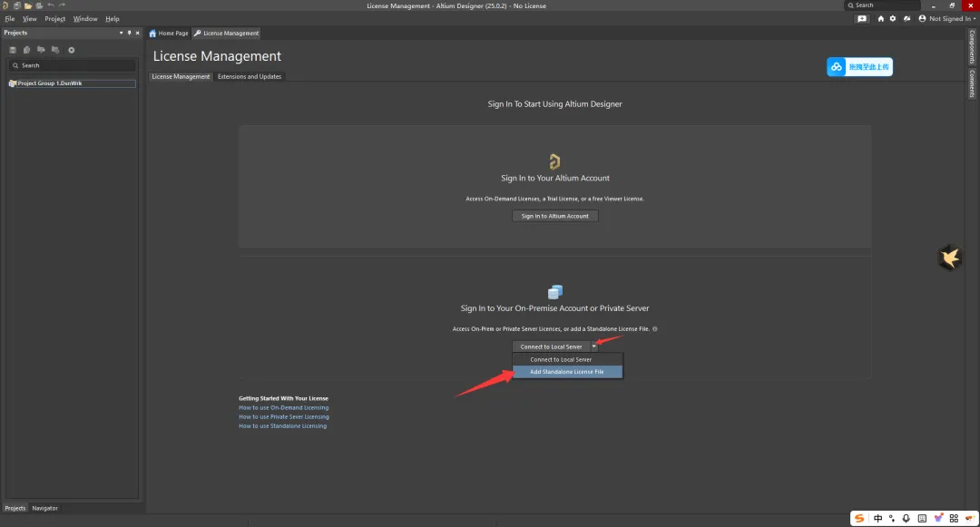
Task: Toggle punctuation mode in IME bar
Action: [892, 518]
